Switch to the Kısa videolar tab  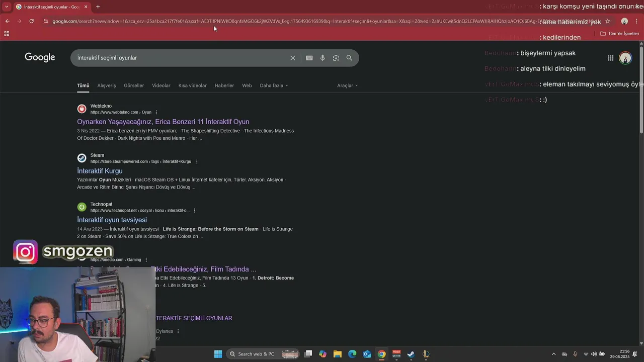coord(192,85)
